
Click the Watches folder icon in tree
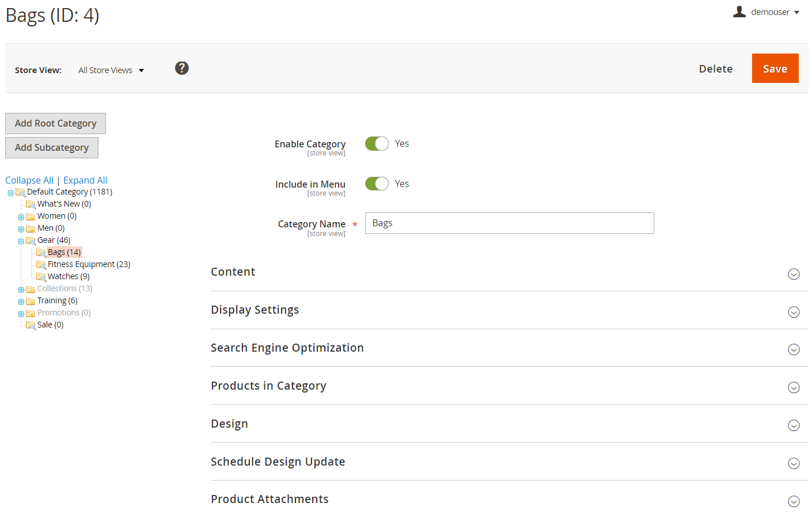click(41, 277)
